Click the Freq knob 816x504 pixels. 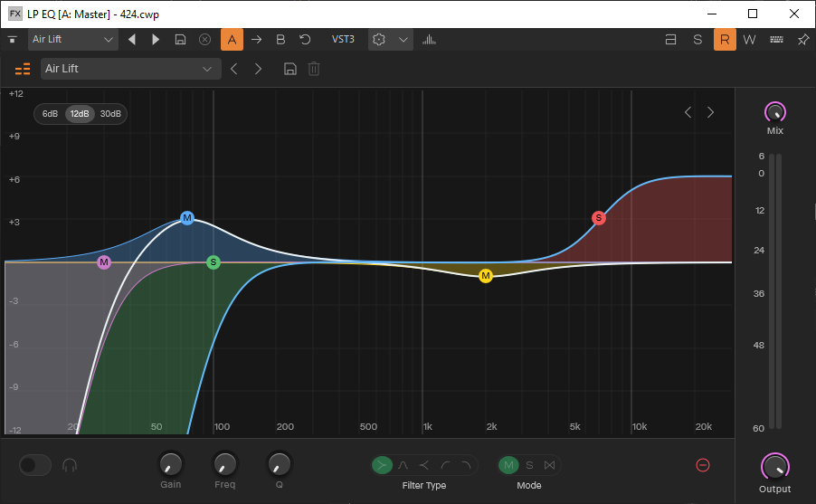pyautogui.click(x=225, y=464)
